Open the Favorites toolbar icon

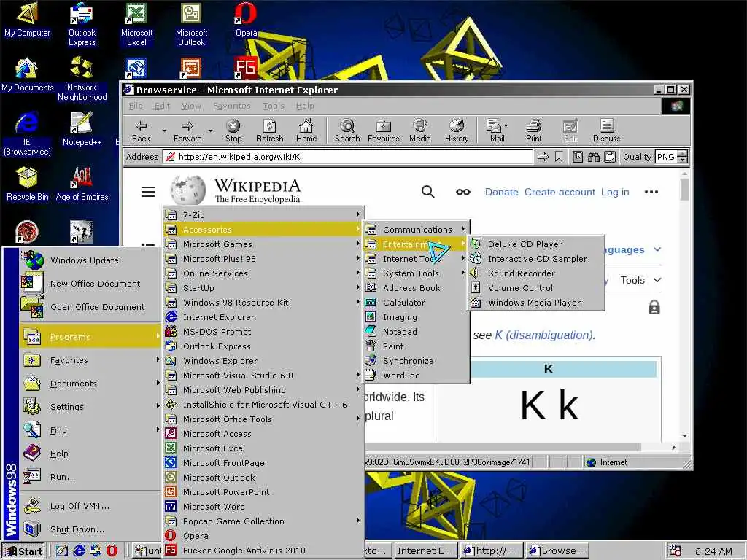384,131
